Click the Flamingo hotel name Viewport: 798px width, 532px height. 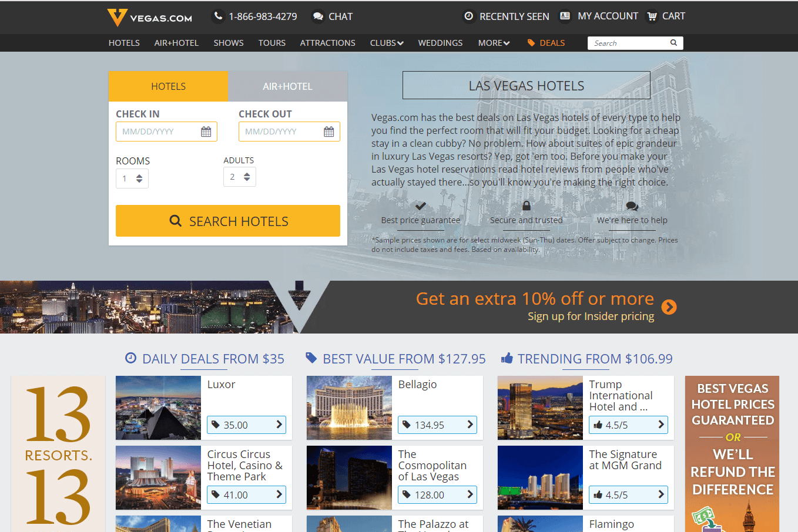(x=612, y=524)
